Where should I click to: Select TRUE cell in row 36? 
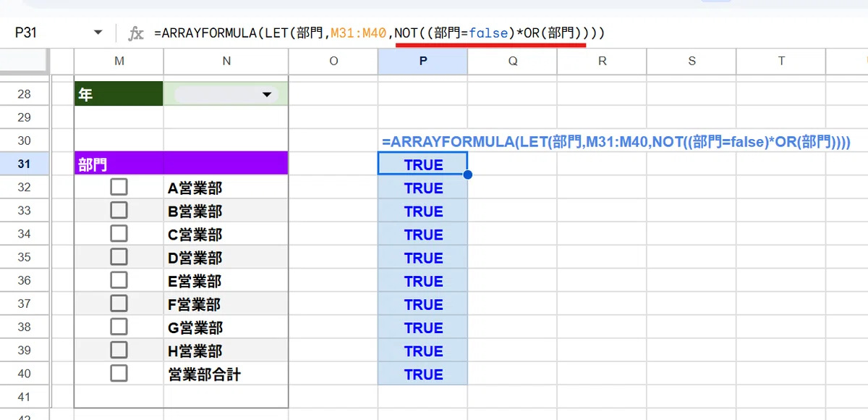(423, 280)
